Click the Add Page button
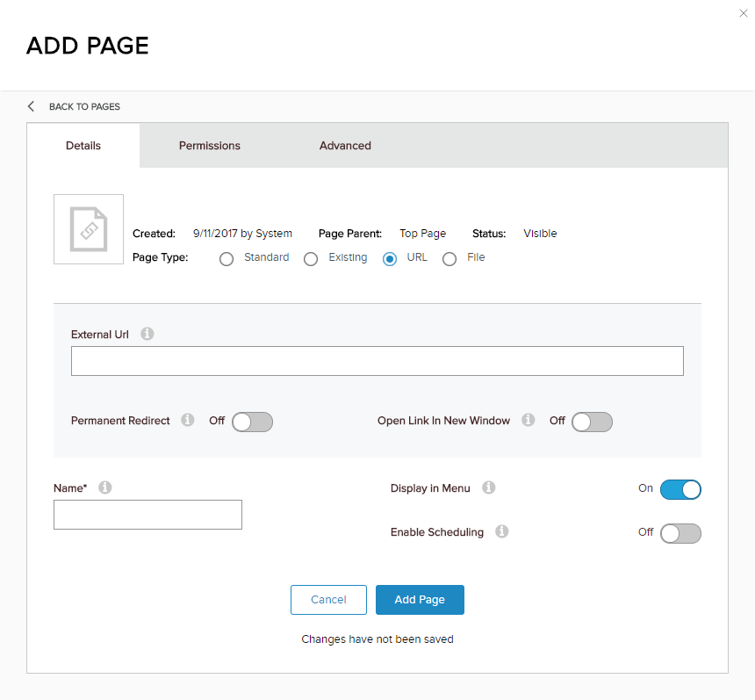Screen dimensions: 755x700 420,600
